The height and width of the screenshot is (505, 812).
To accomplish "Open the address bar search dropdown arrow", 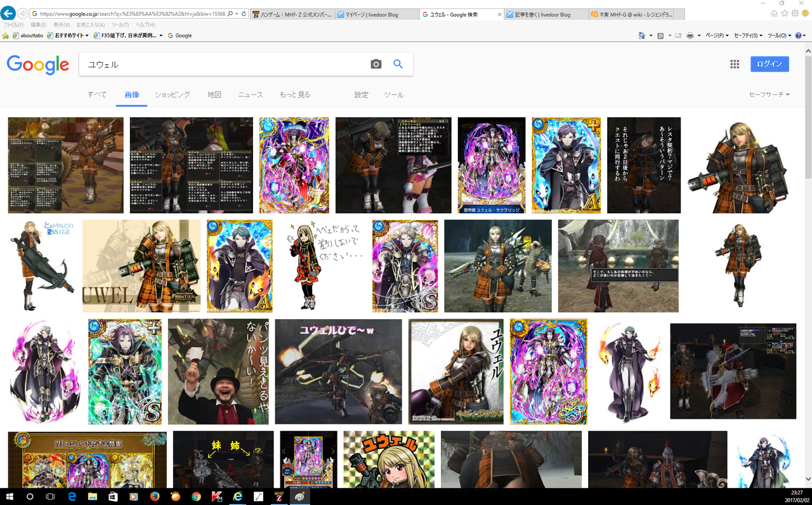I will [x=236, y=13].
